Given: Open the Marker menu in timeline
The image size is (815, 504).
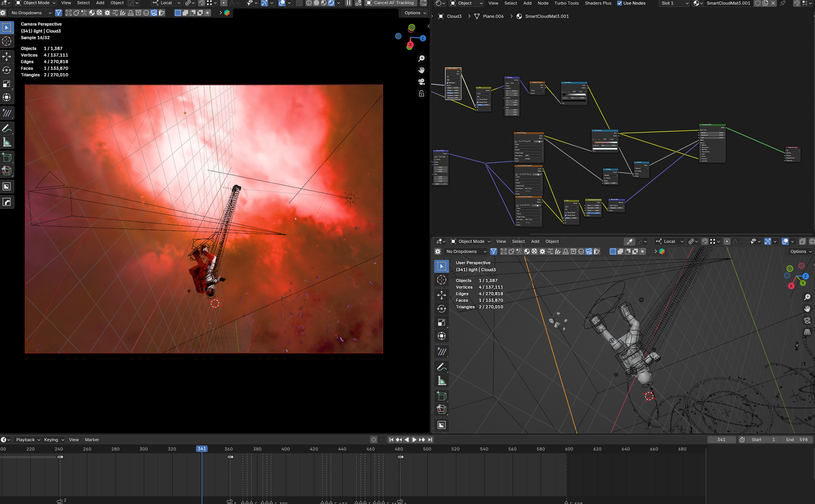Looking at the screenshot, I should click(92, 440).
